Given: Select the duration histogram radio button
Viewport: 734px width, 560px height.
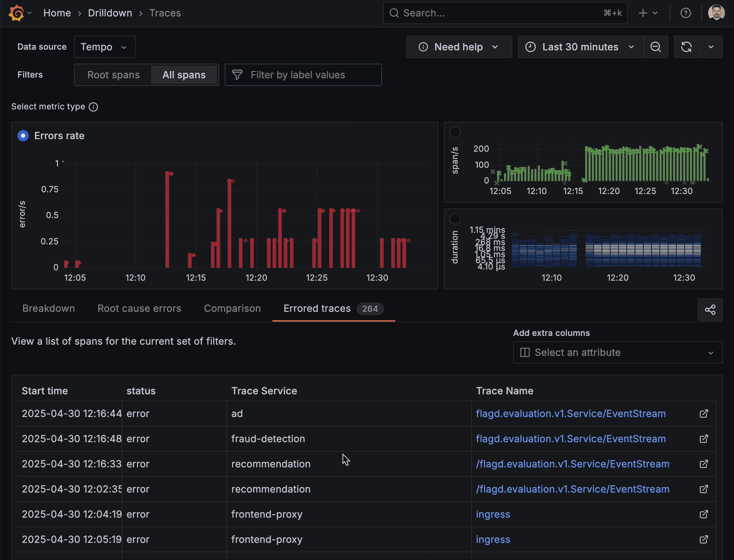Looking at the screenshot, I should click(x=455, y=219).
